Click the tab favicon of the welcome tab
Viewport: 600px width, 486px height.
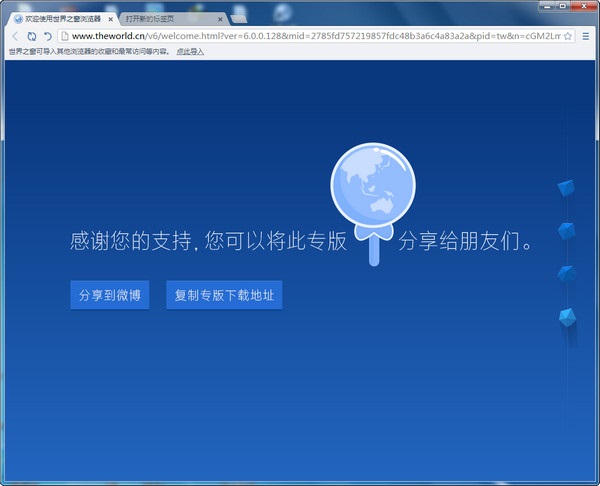[x=18, y=19]
